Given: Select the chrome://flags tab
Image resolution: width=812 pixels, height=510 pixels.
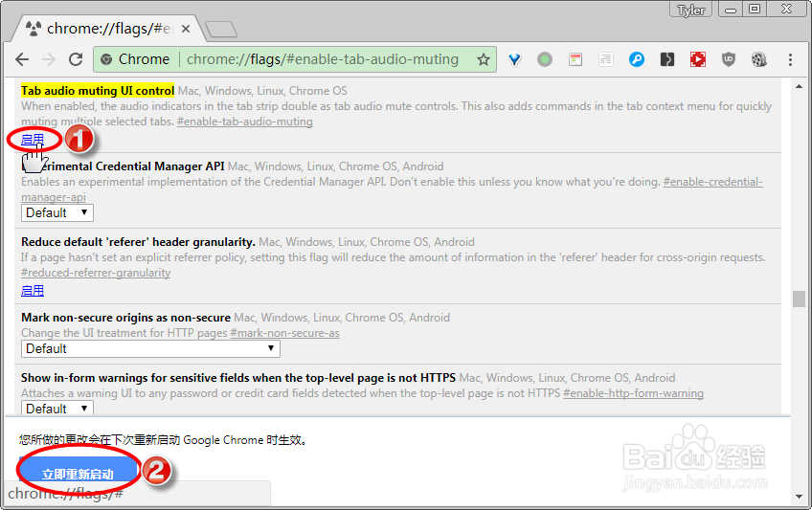Looking at the screenshot, I should pyautogui.click(x=107, y=29).
